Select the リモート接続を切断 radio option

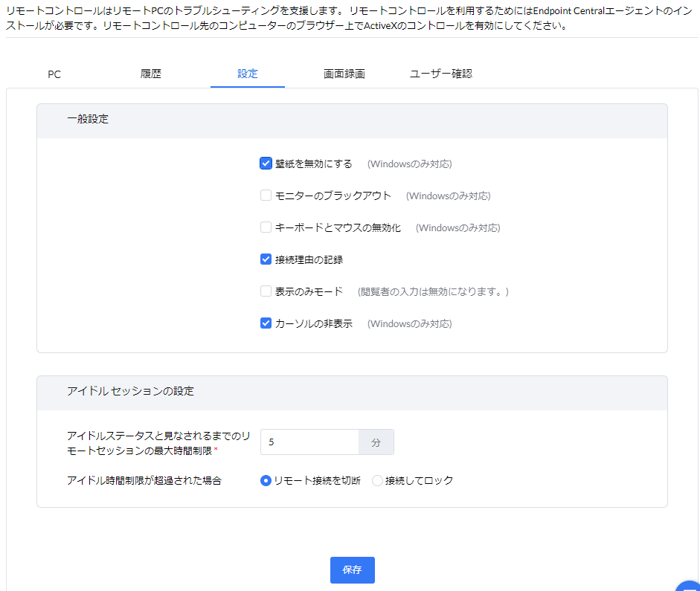(266, 480)
